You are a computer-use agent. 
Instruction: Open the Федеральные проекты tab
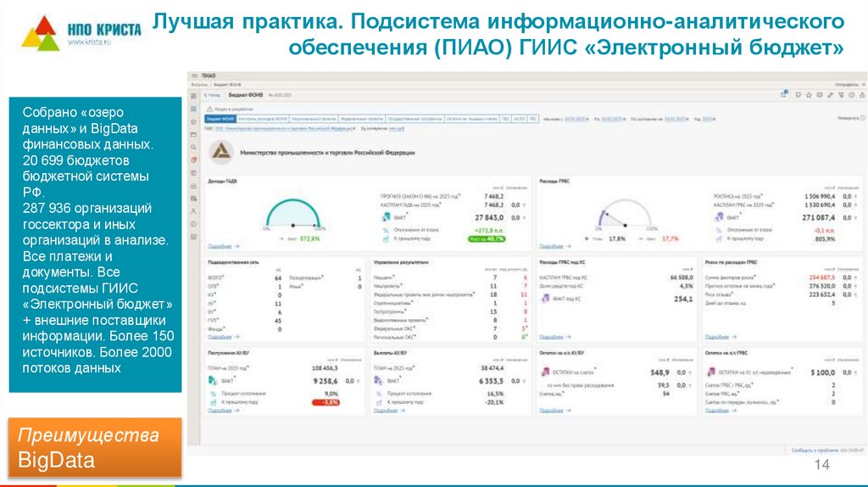(x=361, y=119)
